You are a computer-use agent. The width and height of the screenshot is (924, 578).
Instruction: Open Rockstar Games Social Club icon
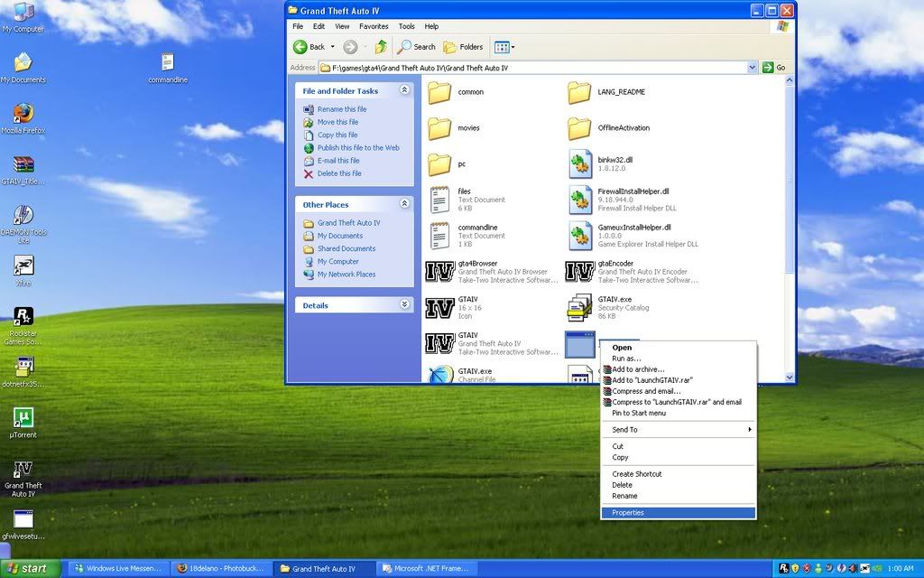point(23,325)
